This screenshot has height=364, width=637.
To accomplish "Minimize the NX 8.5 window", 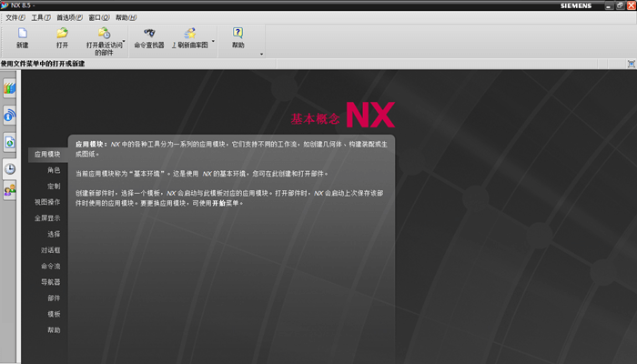I will pos(608,5).
